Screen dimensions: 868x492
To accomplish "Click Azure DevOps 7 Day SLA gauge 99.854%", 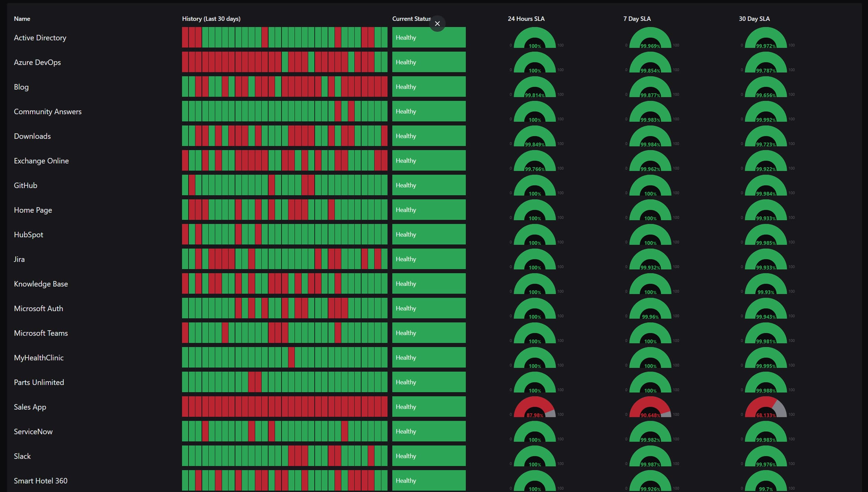I will (x=650, y=63).
